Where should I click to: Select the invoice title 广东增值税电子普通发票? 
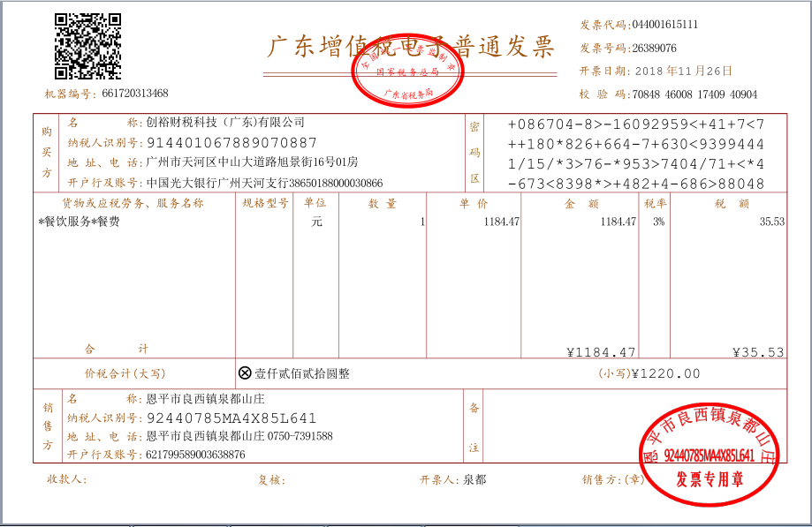click(x=411, y=46)
